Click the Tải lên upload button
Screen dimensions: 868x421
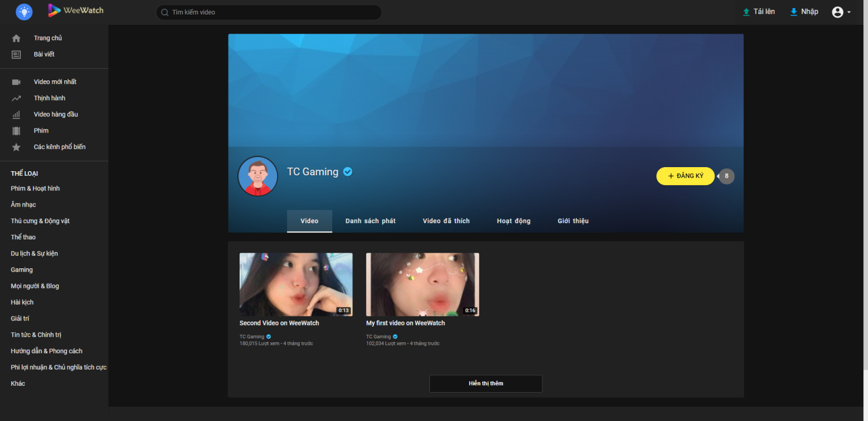759,12
